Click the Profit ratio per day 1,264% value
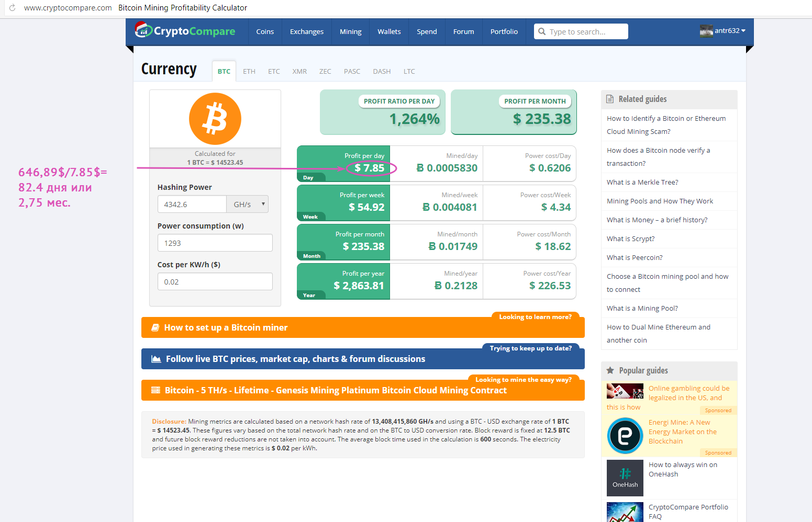The height and width of the screenshot is (522, 812). [415, 119]
